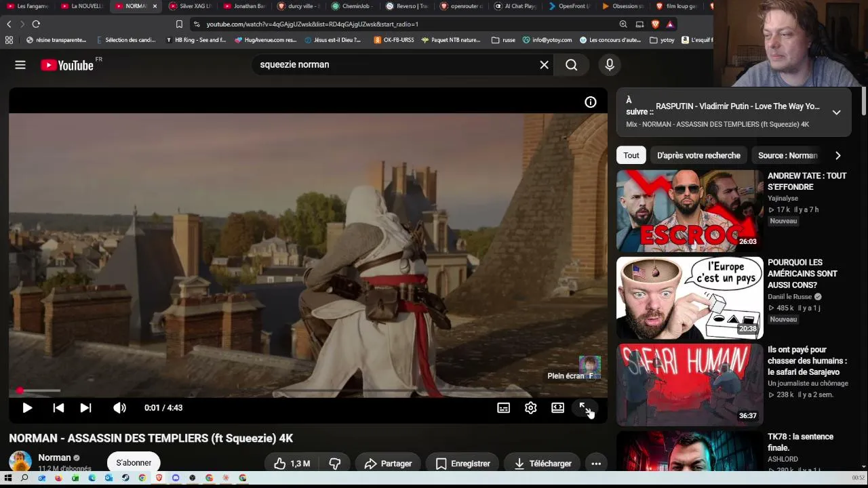Open Windows taskbar search

point(24,478)
